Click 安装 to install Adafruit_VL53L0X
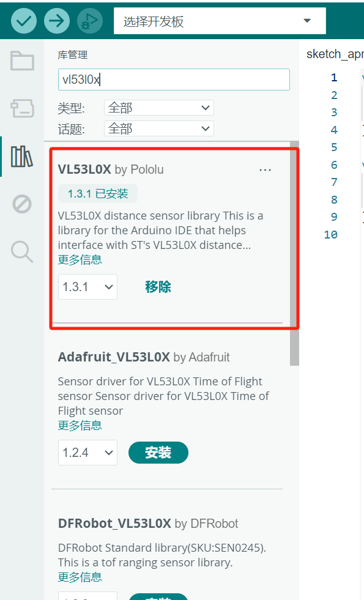This screenshot has height=600, width=364. (x=158, y=452)
